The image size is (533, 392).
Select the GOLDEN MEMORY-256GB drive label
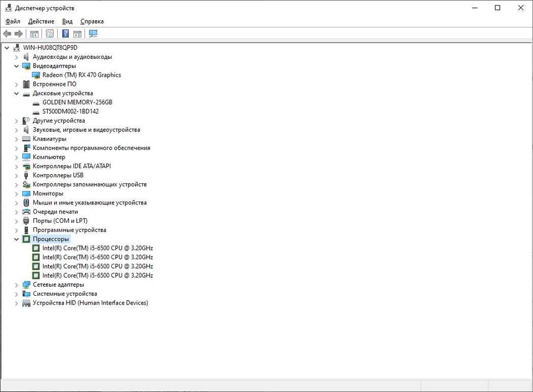tap(77, 102)
